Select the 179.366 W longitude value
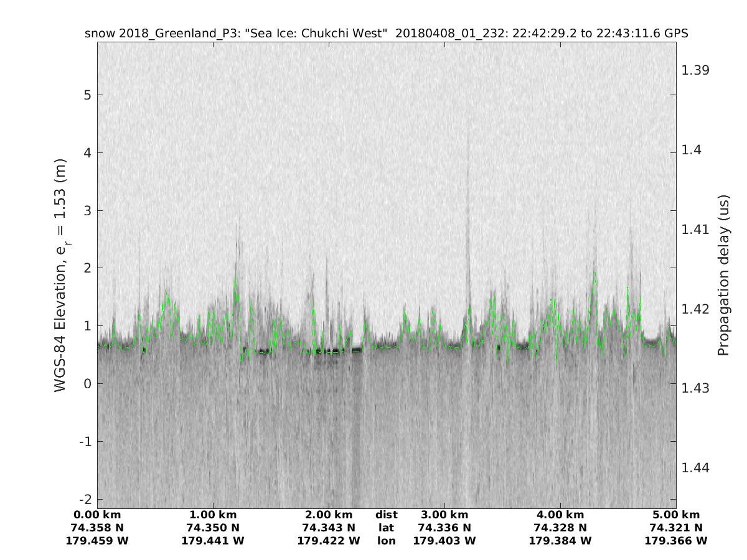 [676, 541]
